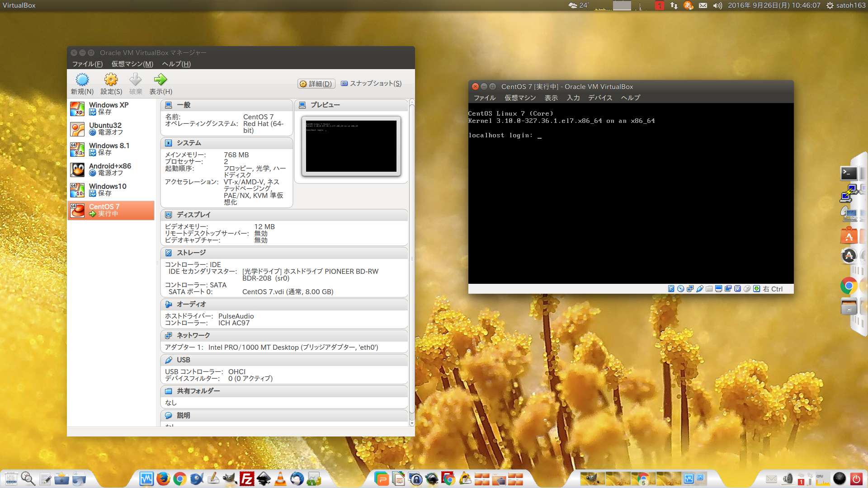Open the デバイス menu in CentOS 7 window
The height and width of the screenshot is (488, 868).
(600, 98)
